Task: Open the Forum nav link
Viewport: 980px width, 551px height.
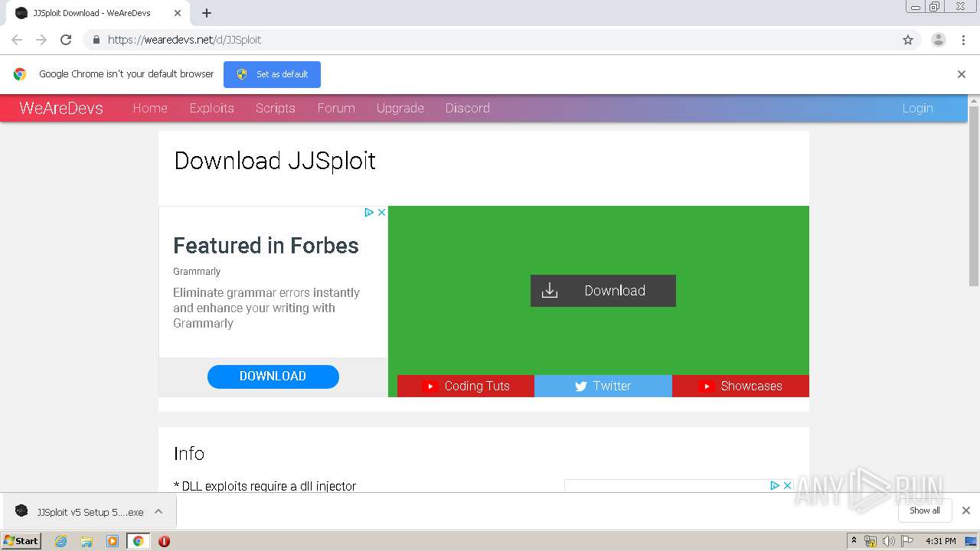Action: pyautogui.click(x=336, y=108)
